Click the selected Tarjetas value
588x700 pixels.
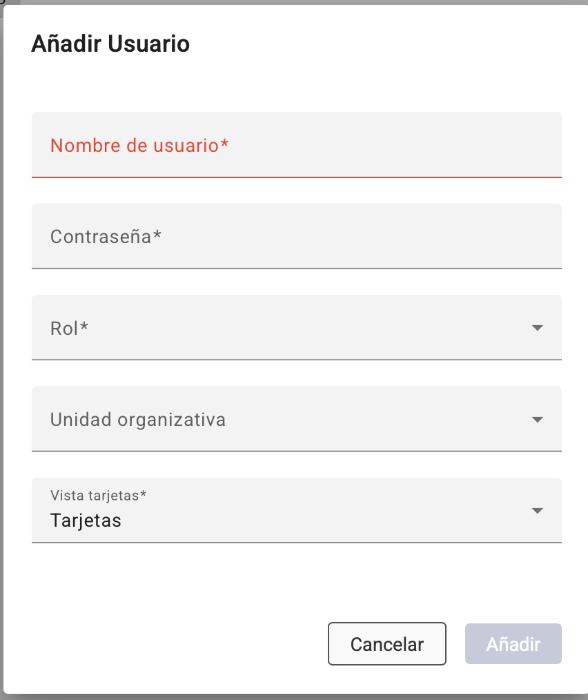point(86,520)
